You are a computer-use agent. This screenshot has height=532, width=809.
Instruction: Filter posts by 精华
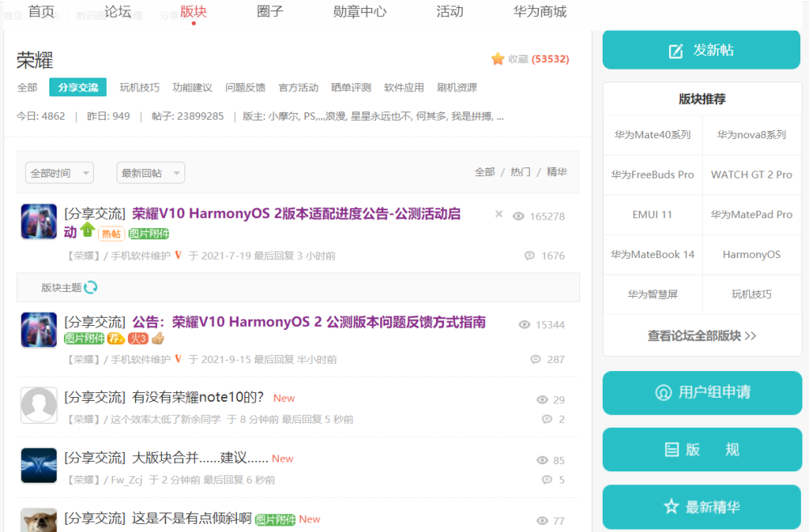557,172
